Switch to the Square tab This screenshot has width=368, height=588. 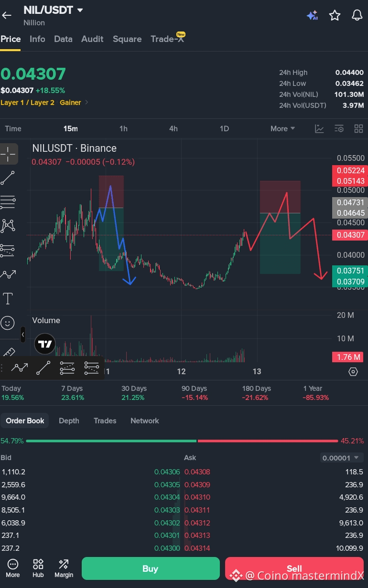click(x=127, y=39)
